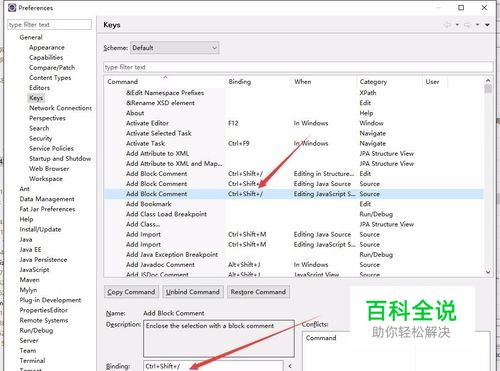Select Editors in the tree
Screen dimensions: 500x371
pos(39,88)
